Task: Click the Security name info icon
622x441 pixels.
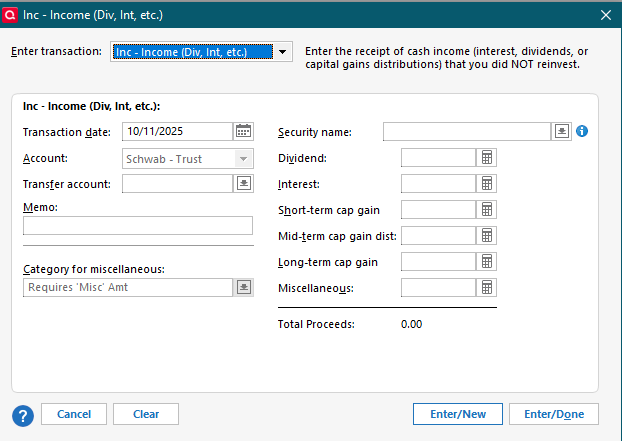Action: [x=582, y=131]
